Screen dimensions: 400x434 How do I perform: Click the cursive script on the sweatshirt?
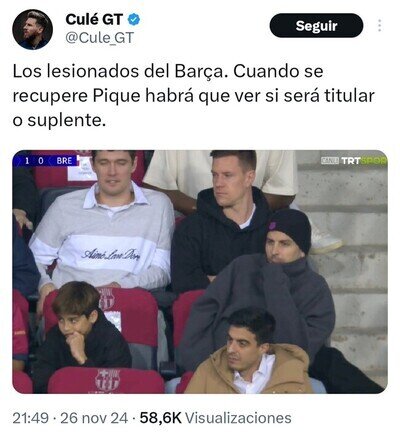[111, 254]
